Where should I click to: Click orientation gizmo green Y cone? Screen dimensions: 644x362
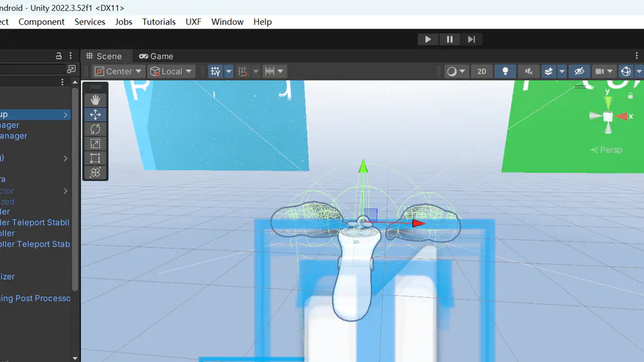point(608,102)
